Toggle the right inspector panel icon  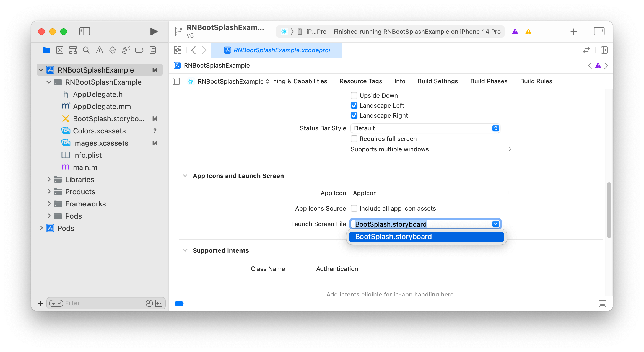click(599, 32)
